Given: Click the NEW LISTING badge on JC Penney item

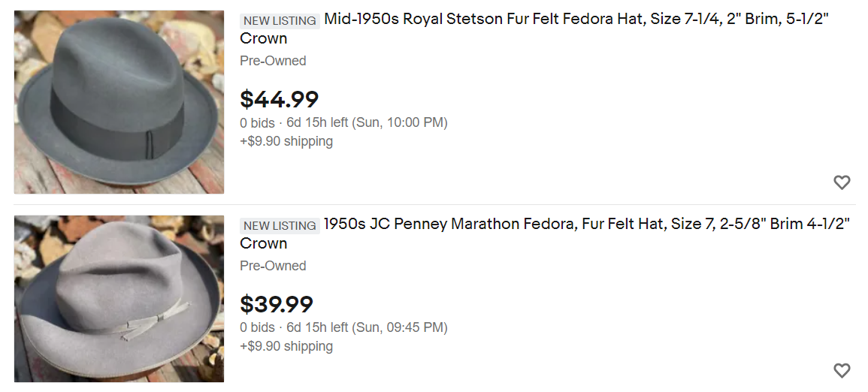Looking at the screenshot, I should tap(280, 225).
